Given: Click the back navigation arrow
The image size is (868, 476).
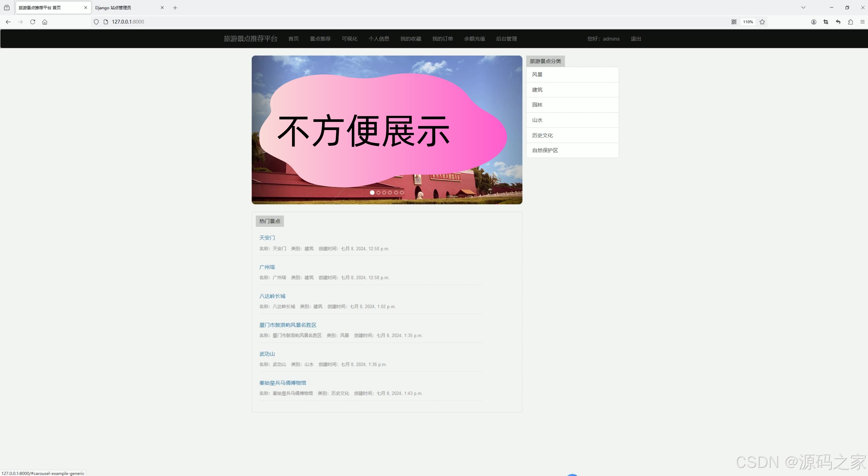Looking at the screenshot, I should 8,21.
